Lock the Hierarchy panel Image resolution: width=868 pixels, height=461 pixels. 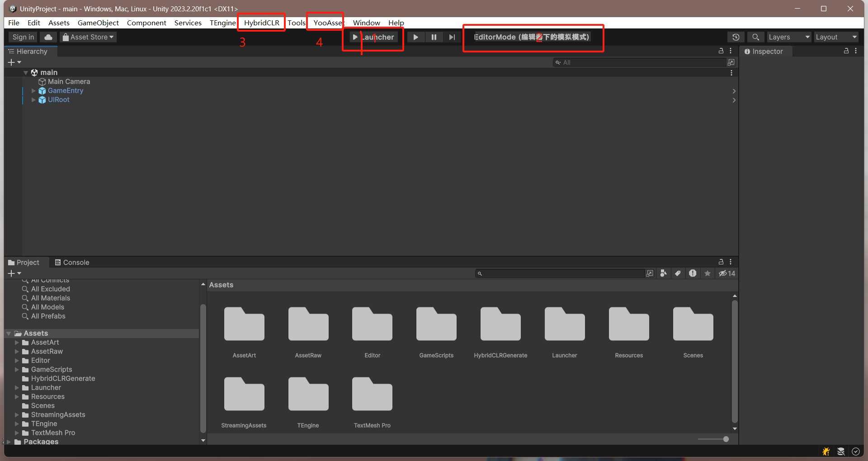click(x=721, y=51)
